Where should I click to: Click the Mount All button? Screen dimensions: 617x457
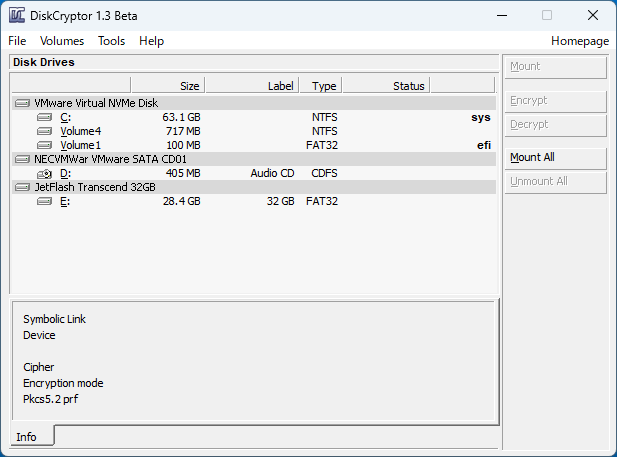tap(556, 158)
